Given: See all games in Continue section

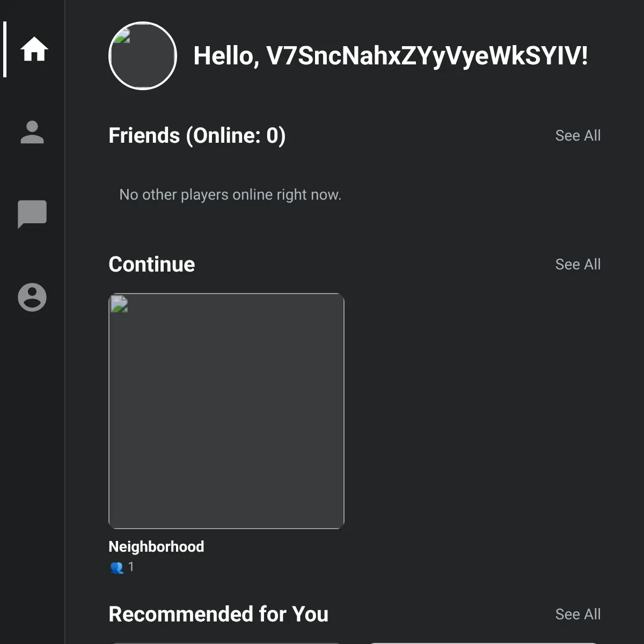Looking at the screenshot, I should point(578,264).
